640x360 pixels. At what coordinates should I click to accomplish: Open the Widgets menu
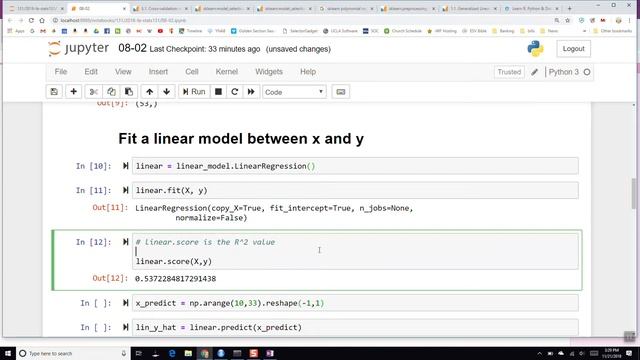tap(269, 72)
